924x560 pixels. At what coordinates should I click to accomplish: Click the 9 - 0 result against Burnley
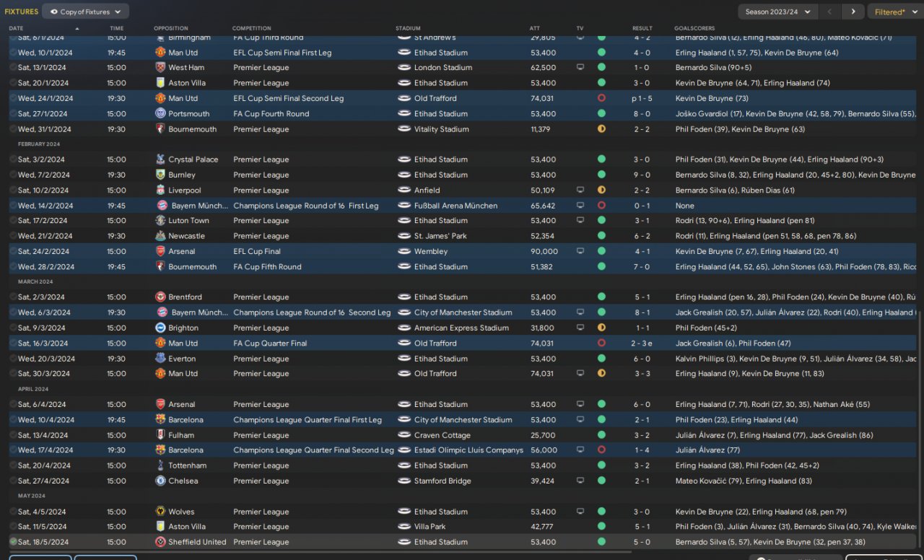(641, 175)
